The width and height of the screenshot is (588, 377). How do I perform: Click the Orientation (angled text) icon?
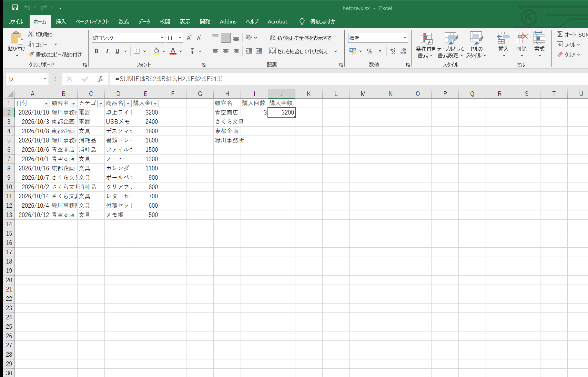[x=249, y=38]
